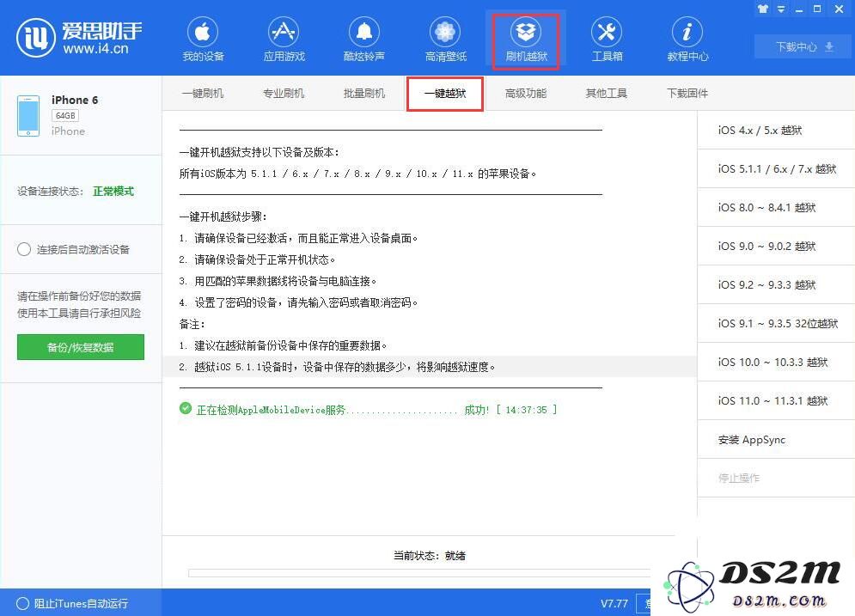
Task: Click the green 备份/恢复数据 button
Action: click(81, 347)
